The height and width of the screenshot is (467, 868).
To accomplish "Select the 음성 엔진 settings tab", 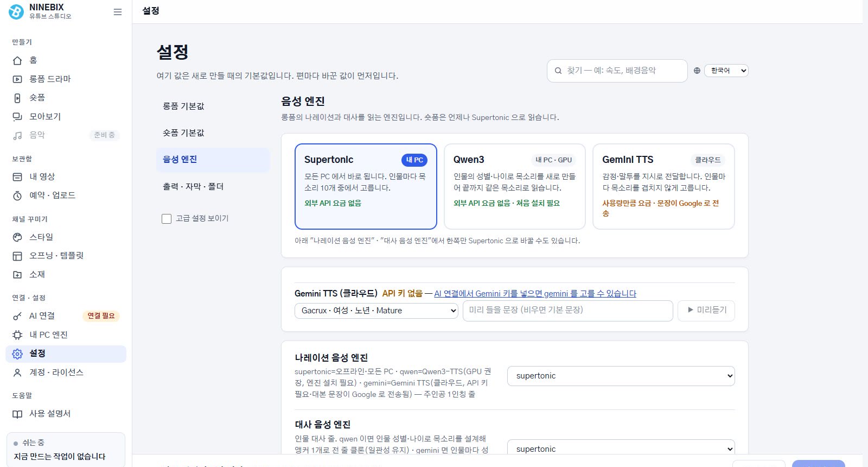I will click(x=213, y=160).
